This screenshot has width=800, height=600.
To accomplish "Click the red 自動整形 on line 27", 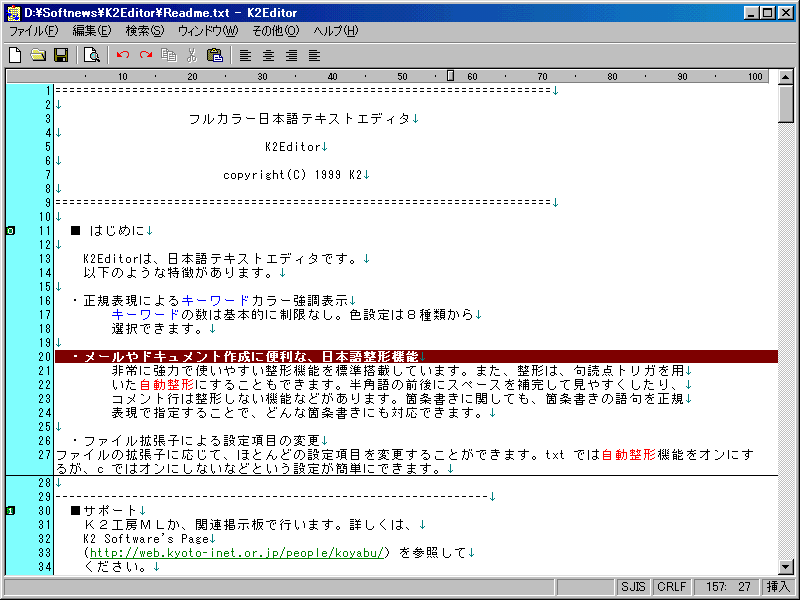I will [x=629, y=455].
